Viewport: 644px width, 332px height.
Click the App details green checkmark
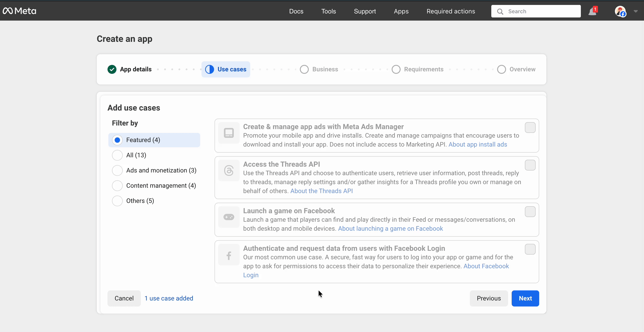pos(112,69)
